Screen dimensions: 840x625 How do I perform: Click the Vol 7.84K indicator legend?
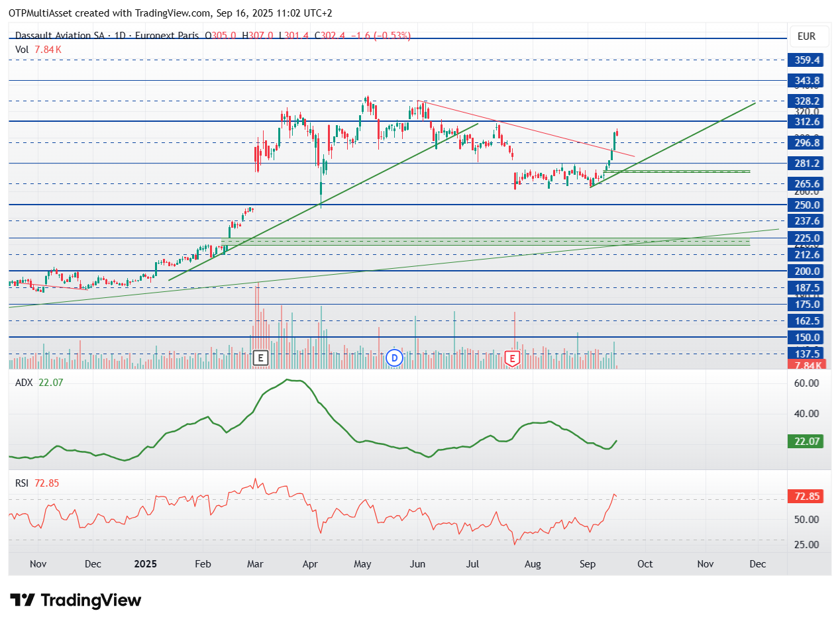[x=38, y=49]
